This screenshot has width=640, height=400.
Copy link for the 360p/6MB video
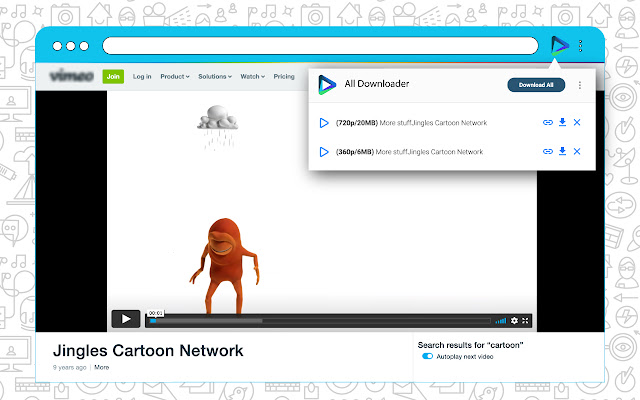pyautogui.click(x=548, y=151)
